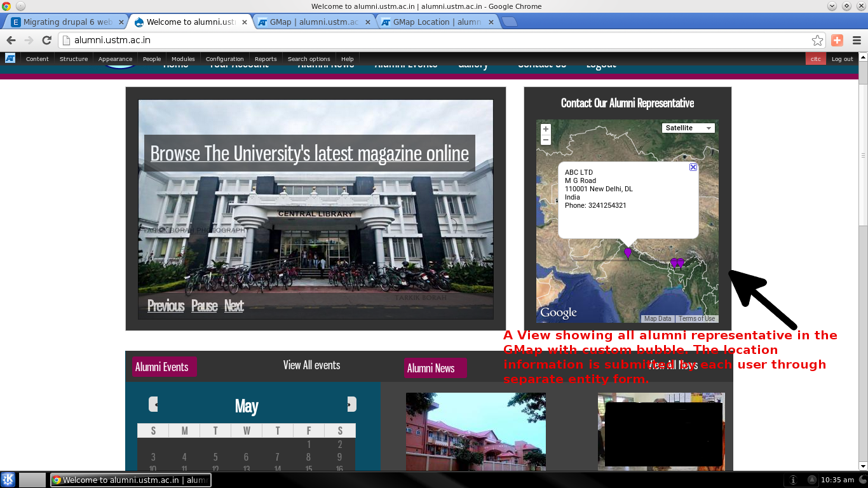Viewport: 868px width, 488px height.
Task: Bookmark this page with the star icon
Action: point(817,40)
